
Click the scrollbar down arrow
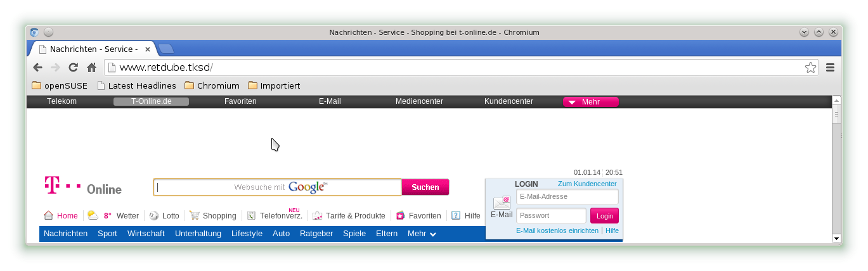pyautogui.click(x=836, y=238)
